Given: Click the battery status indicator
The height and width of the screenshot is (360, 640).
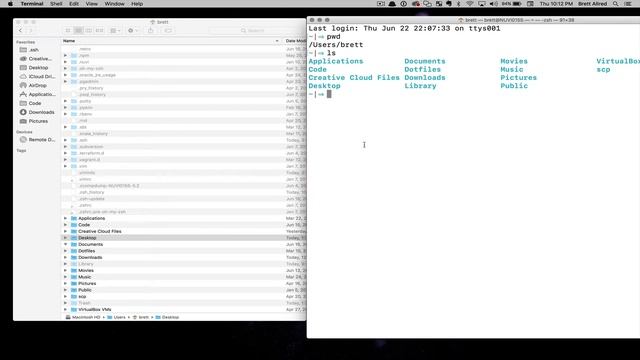Looking at the screenshot, I should 511,4.
